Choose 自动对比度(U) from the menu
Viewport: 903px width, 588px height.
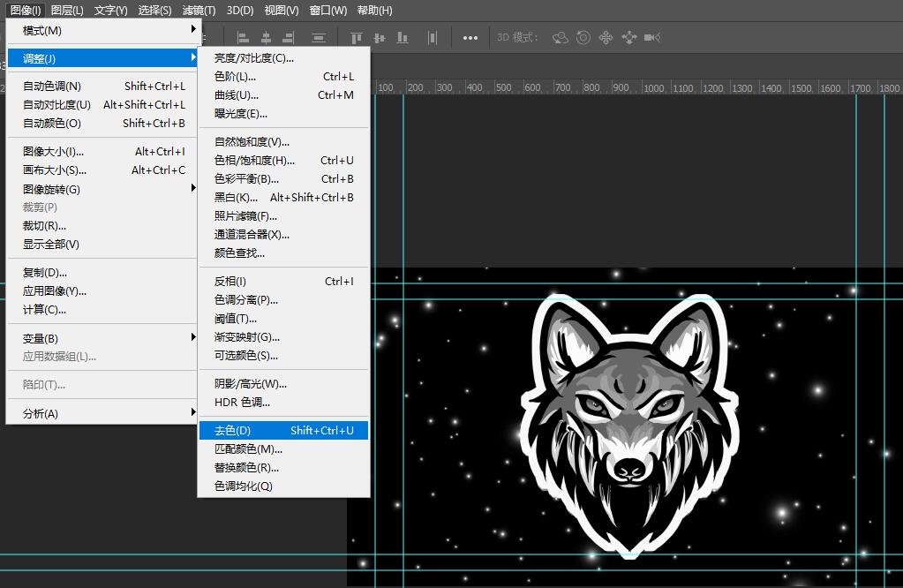[x=102, y=105]
